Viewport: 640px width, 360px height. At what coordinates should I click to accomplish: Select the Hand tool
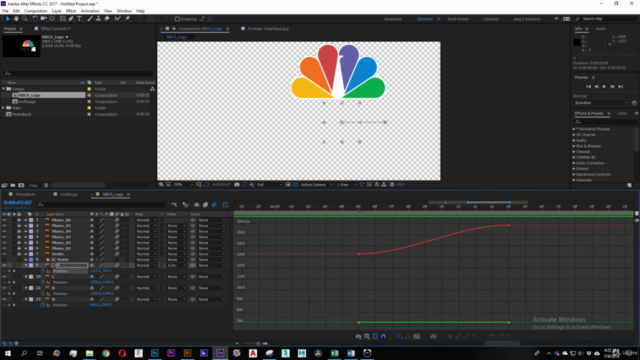(16, 19)
